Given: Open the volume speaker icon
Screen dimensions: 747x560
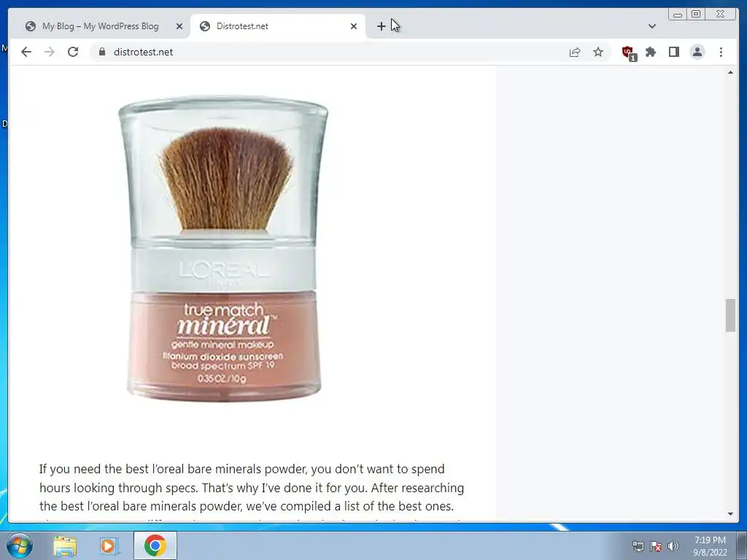Looking at the screenshot, I should 673,546.
